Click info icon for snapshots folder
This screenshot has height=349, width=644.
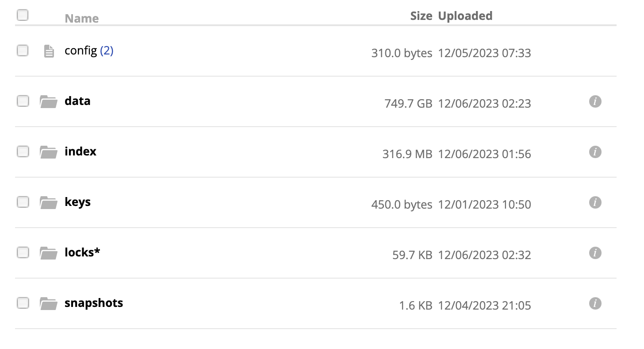(x=595, y=303)
